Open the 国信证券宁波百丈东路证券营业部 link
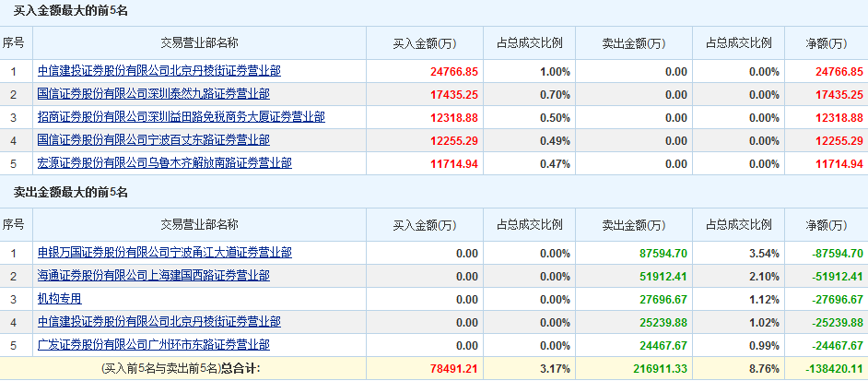This screenshot has width=868, height=381. pyautogui.click(x=153, y=140)
